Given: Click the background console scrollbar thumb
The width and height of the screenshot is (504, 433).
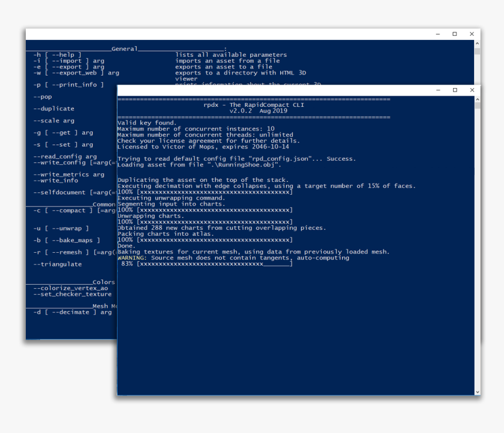Looking at the screenshot, I should [x=477, y=51].
